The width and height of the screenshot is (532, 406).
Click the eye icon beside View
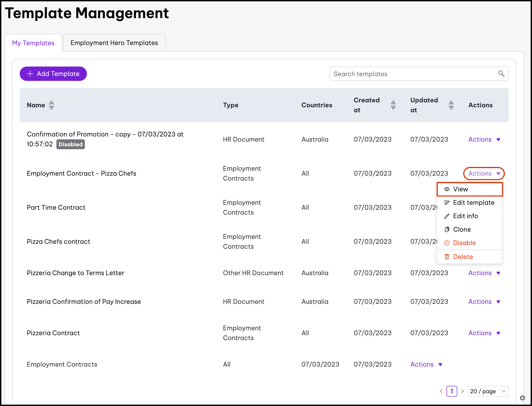click(447, 189)
